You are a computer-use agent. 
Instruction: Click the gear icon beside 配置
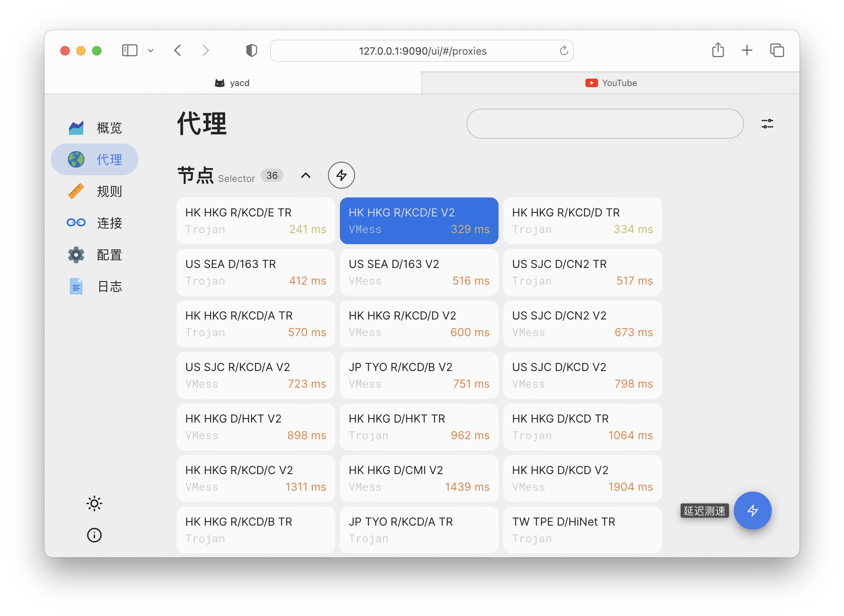coord(76,254)
